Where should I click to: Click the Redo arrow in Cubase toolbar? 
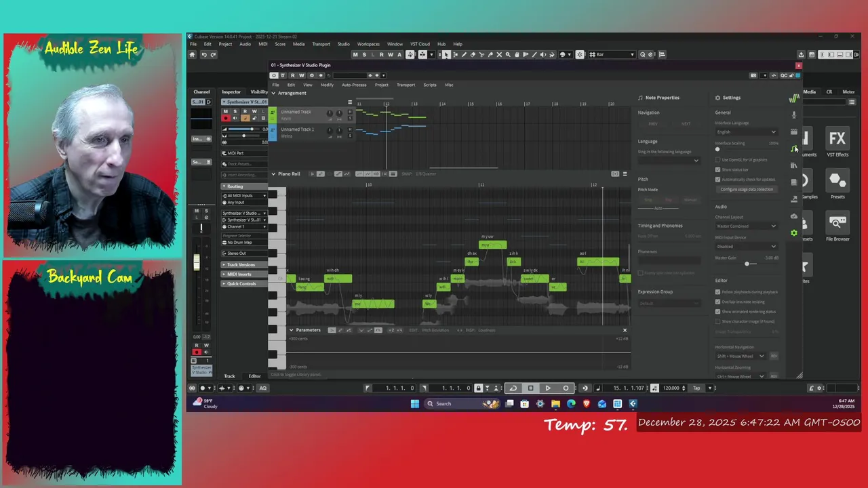214,55
